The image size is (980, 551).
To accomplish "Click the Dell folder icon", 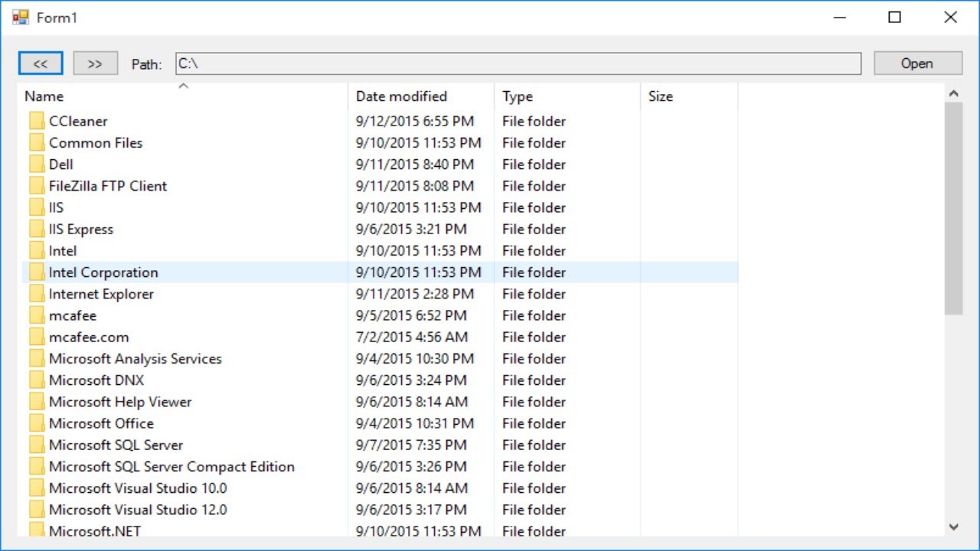I will [x=37, y=164].
